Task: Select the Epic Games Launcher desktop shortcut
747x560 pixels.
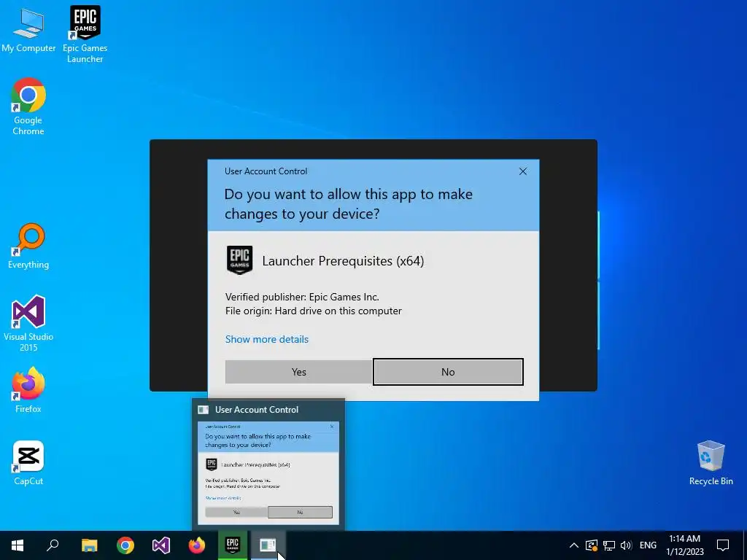Action: [x=85, y=34]
